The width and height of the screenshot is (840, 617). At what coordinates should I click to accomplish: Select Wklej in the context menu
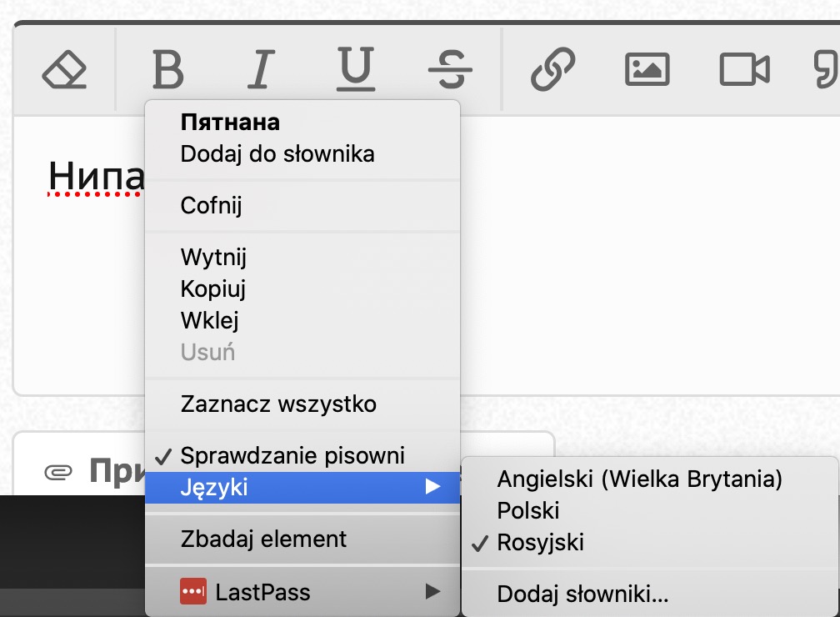pyautogui.click(x=302, y=320)
